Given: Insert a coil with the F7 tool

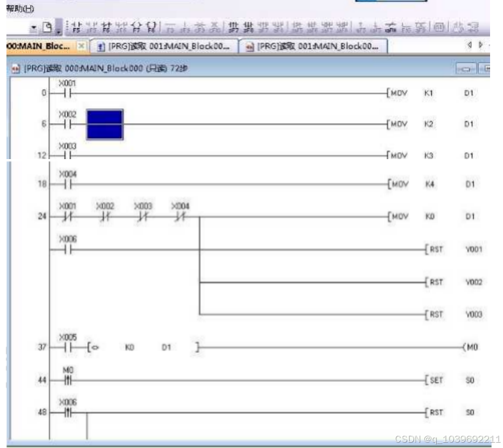Looking at the screenshot, I should [136, 27].
